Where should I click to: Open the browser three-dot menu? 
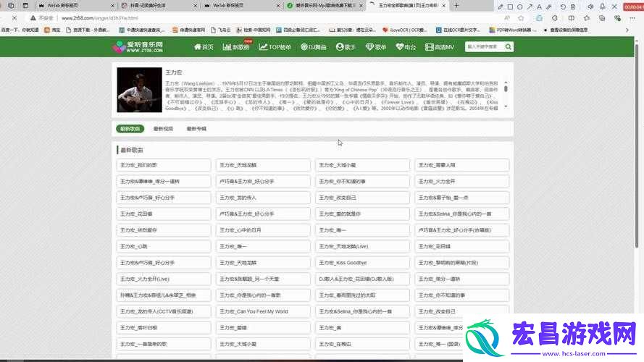[632, 18]
